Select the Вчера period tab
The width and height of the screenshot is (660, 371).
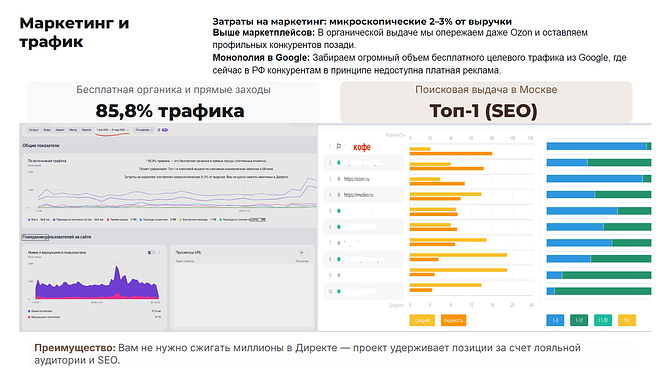point(47,130)
